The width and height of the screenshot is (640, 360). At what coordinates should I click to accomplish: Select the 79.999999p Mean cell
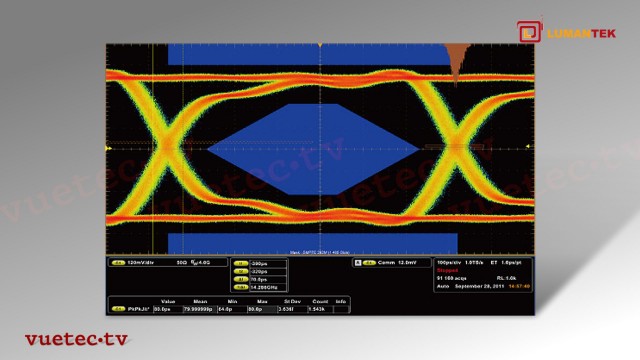pyautogui.click(x=200, y=309)
